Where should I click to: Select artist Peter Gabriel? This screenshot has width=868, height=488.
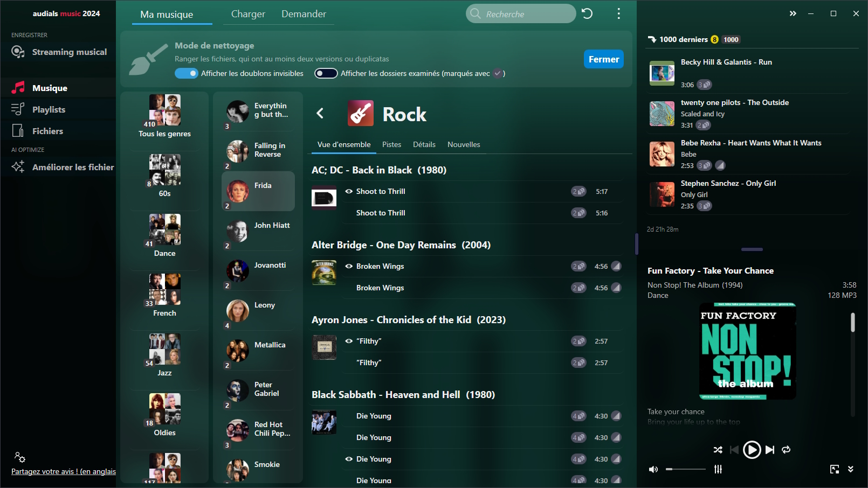click(258, 391)
